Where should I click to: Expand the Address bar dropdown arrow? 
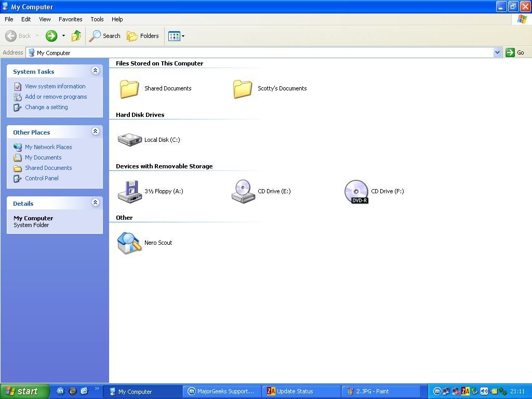497,52
